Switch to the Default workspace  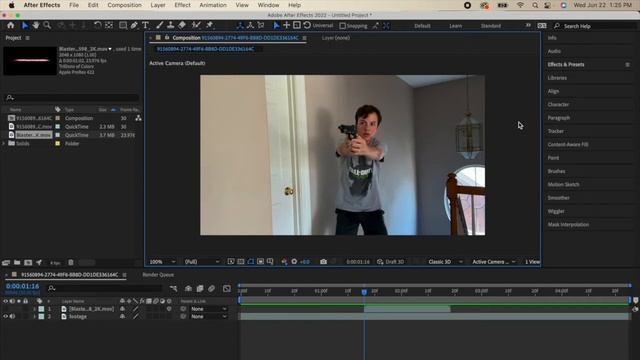click(422, 26)
